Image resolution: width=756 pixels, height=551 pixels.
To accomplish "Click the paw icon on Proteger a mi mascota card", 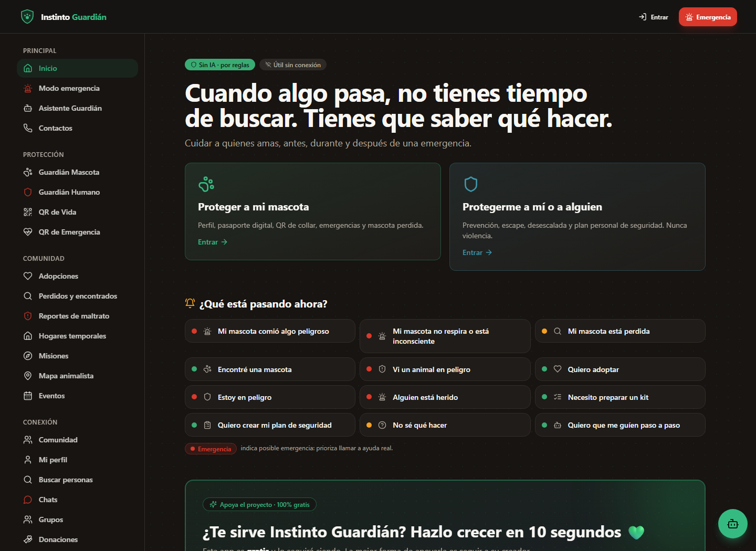I will coord(206,184).
